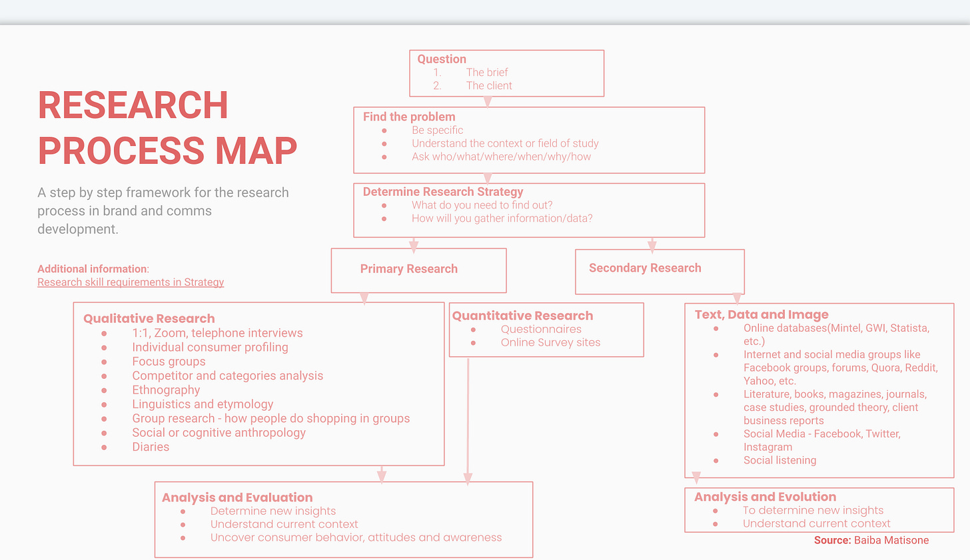970x560 pixels.
Task: Select 'Determine Research Strategy' heading
Action: (x=443, y=191)
